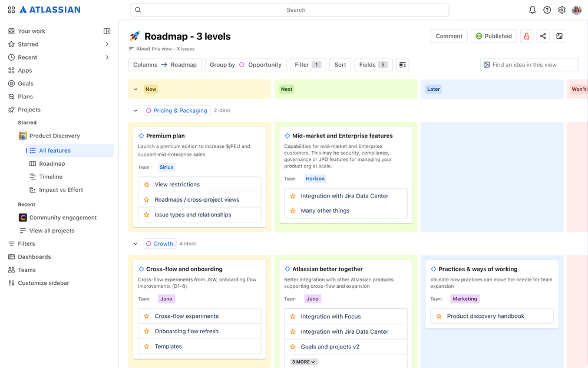Select the Roadmap view in sidebar
The image size is (588, 368).
click(x=52, y=164)
